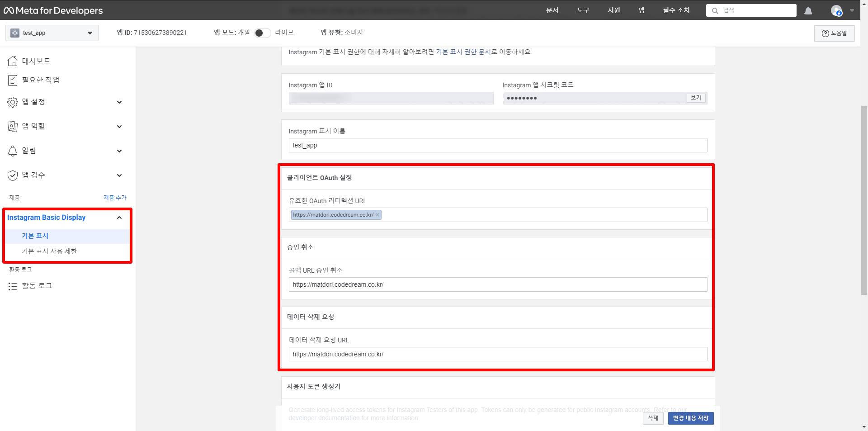Click the Instagram 표시 이름 input field
Image resolution: width=868 pixels, height=431 pixels.
498,146
